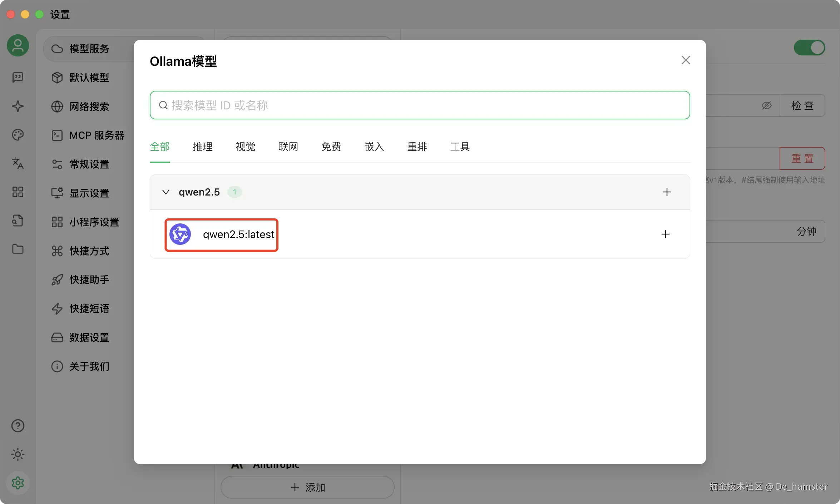Open the translate icon in left sidebar
This screenshot has width=840, height=504.
18,163
